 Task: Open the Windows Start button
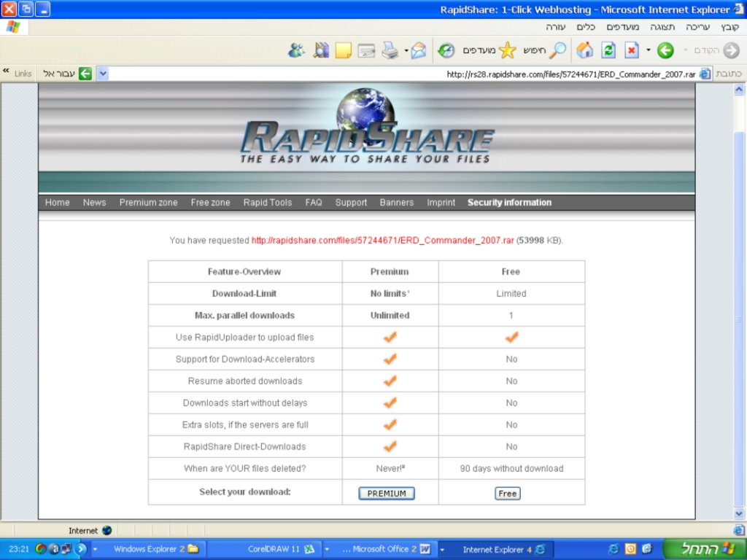click(705, 549)
